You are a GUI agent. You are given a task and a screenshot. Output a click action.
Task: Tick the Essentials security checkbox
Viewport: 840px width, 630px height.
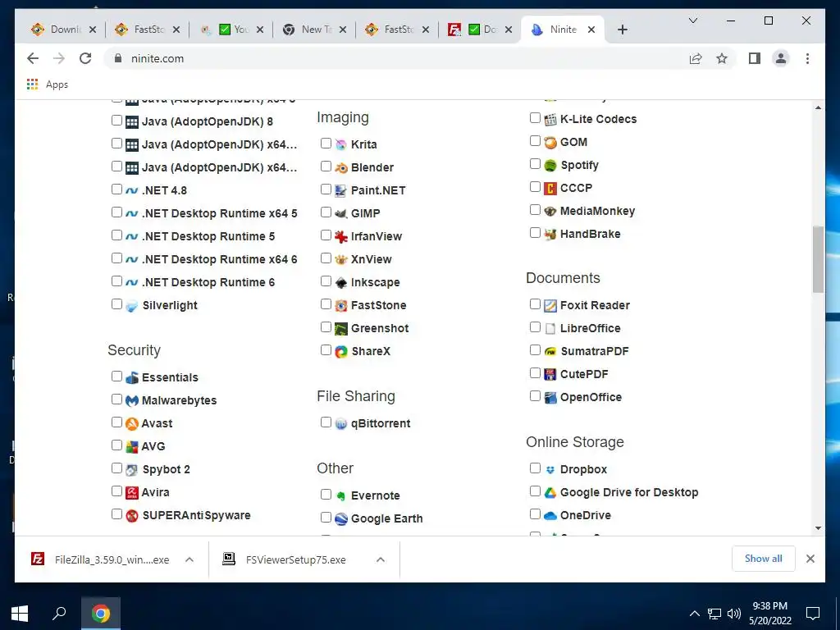pos(116,376)
